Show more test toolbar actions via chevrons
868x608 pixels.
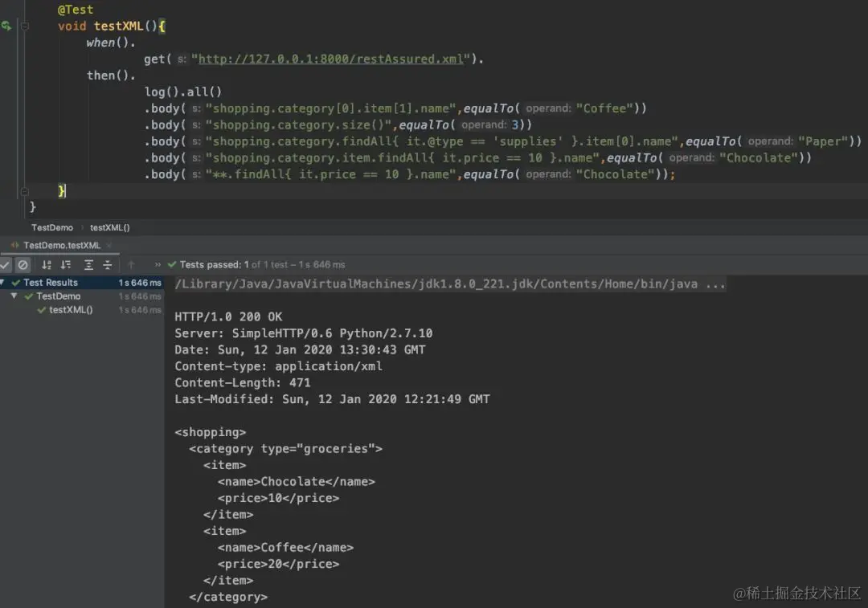158,265
